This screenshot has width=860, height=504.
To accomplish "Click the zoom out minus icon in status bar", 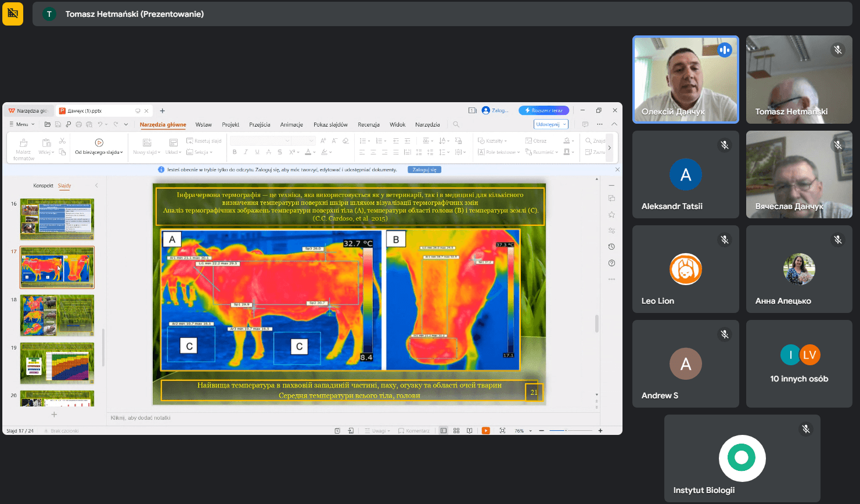I will pyautogui.click(x=541, y=431).
